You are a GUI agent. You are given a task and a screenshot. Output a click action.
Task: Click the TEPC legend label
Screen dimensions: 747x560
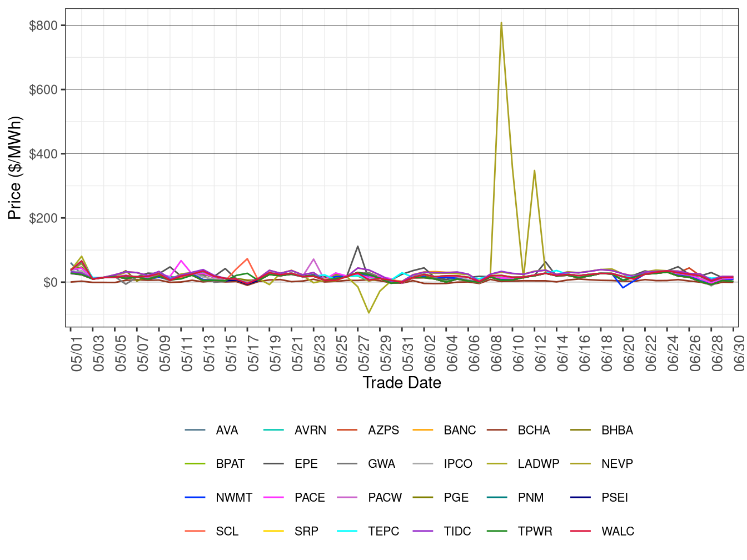click(x=384, y=532)
